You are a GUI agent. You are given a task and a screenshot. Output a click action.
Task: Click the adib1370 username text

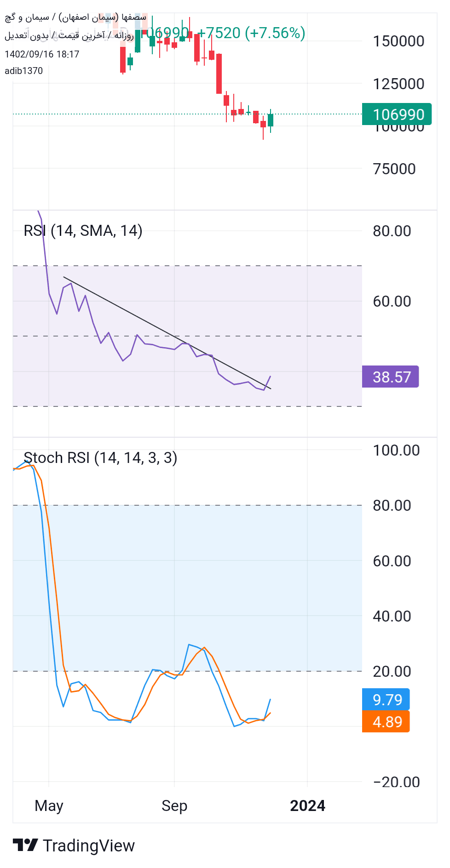pyautogui.click(x=23, y=71)
